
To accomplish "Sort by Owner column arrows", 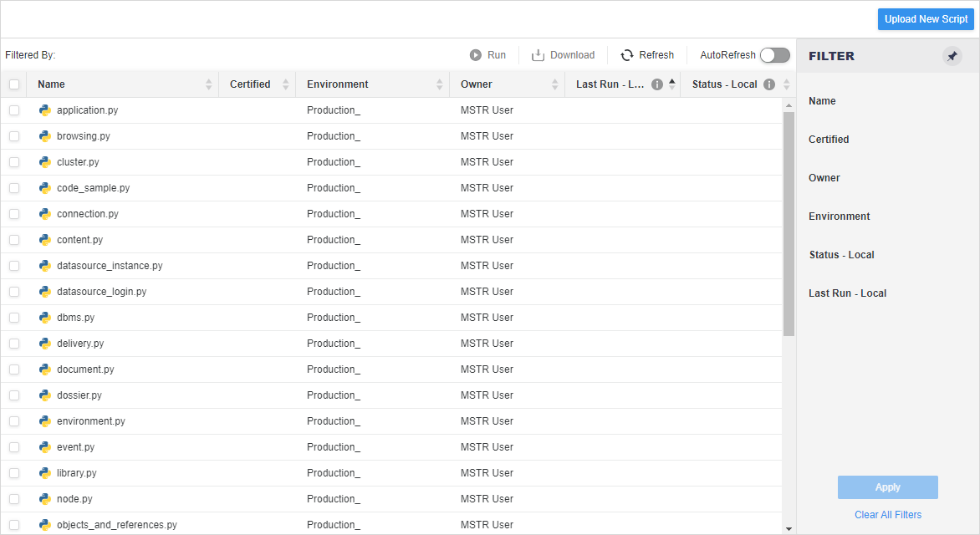I will (x=555, y=84).
